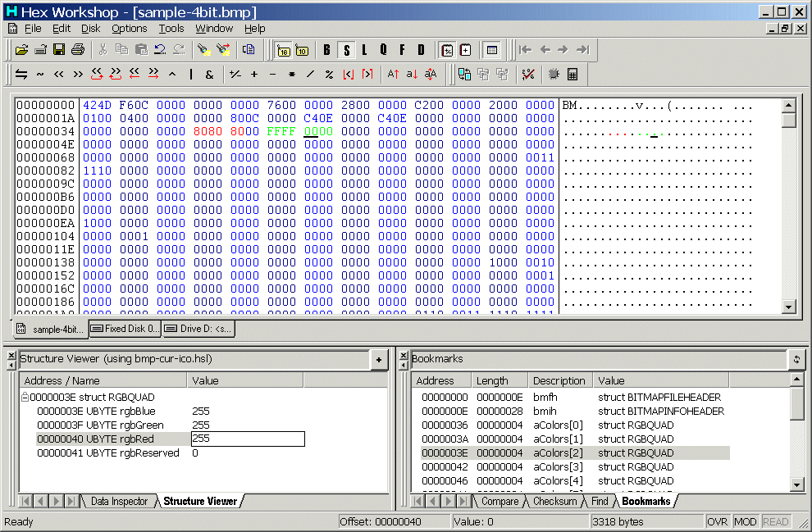Click the tilde (~) inverse bits icon
812x532 pixels.
pos(40,75)
